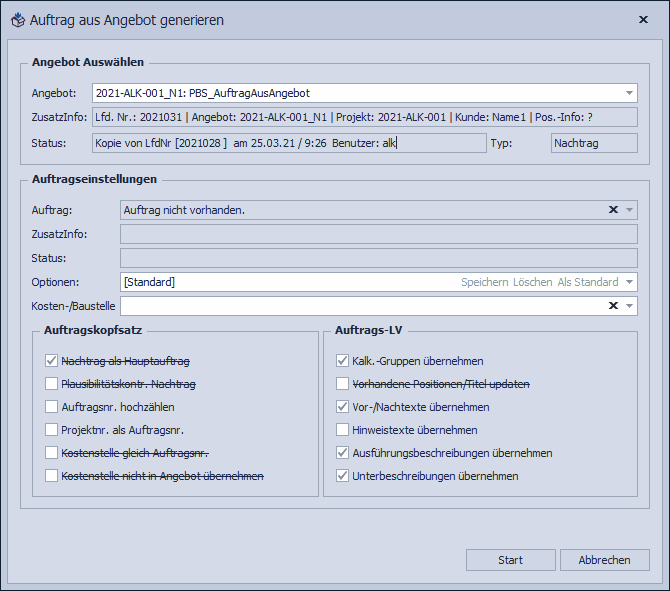Uncheck Kalk.-Gruppen übernehmen
This screenshot has width=670, height=591.
tap(343, 361)
